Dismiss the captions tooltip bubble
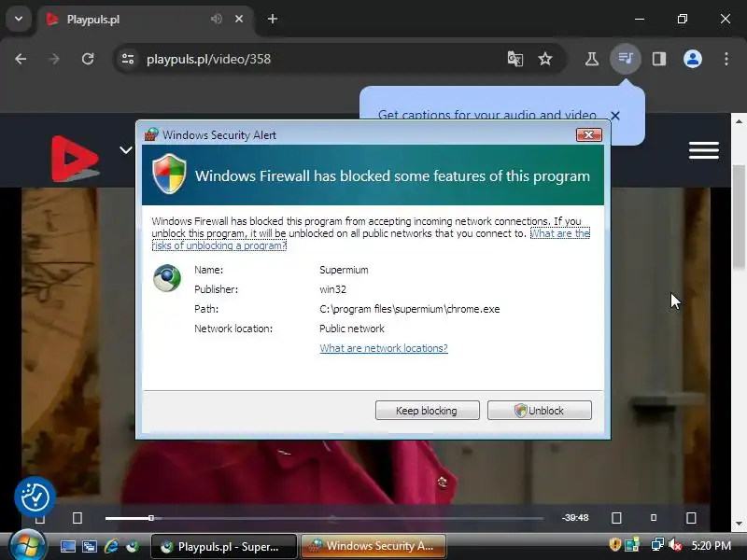 pos(615,116)
